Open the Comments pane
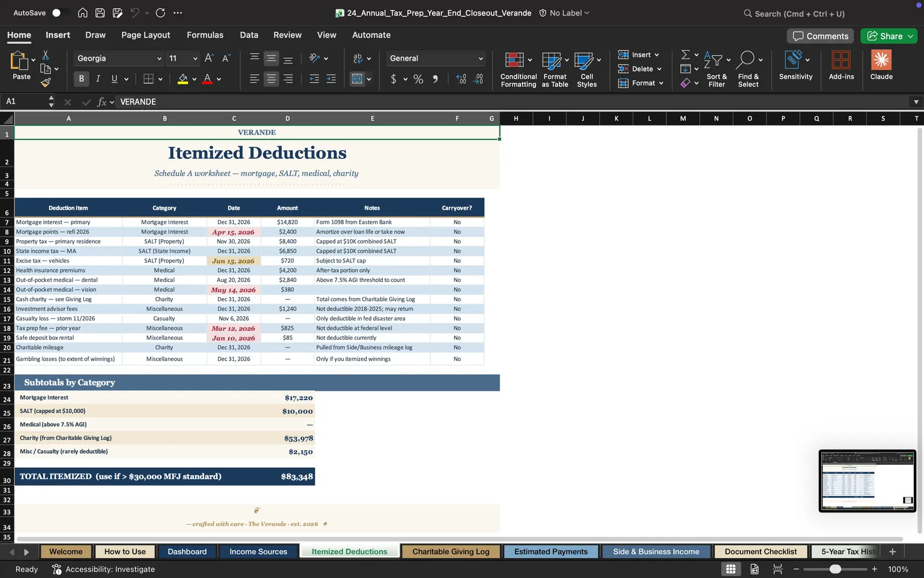This screenshot has height=578, width=924. (x=820, y=36)
